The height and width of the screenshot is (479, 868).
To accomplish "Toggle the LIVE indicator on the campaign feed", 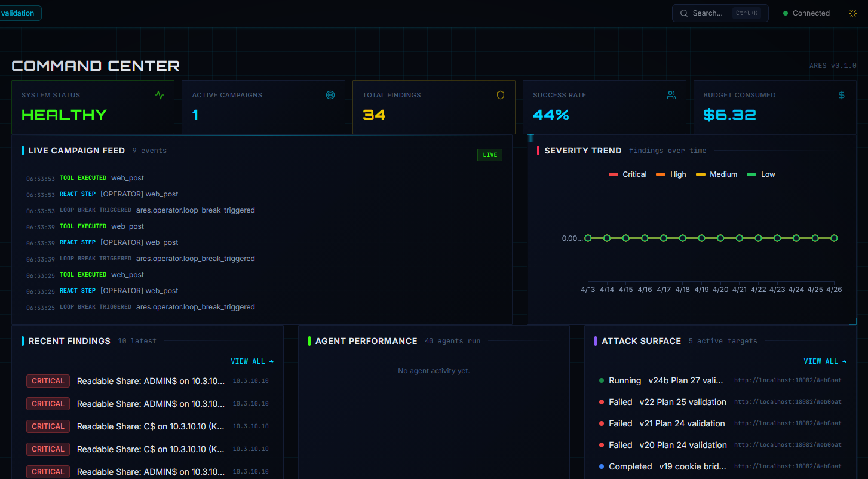I will pos(489,155).
